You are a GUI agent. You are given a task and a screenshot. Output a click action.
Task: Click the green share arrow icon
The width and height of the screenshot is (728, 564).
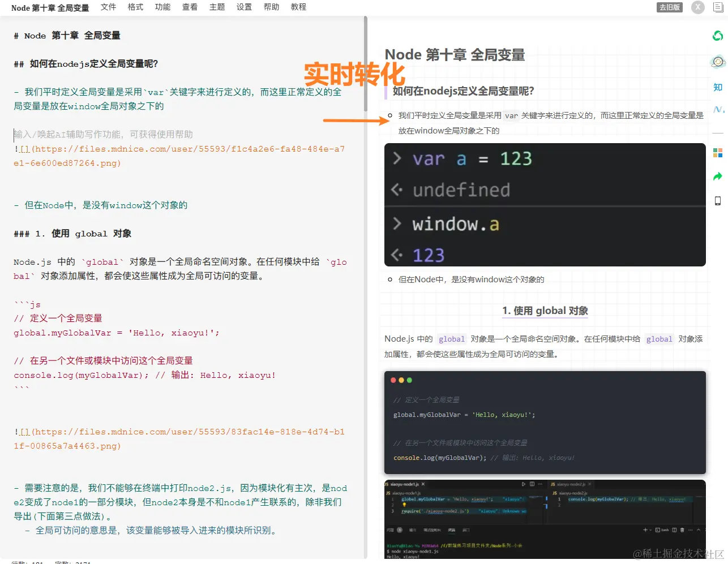pyautogui.click(x=718, y=176)
